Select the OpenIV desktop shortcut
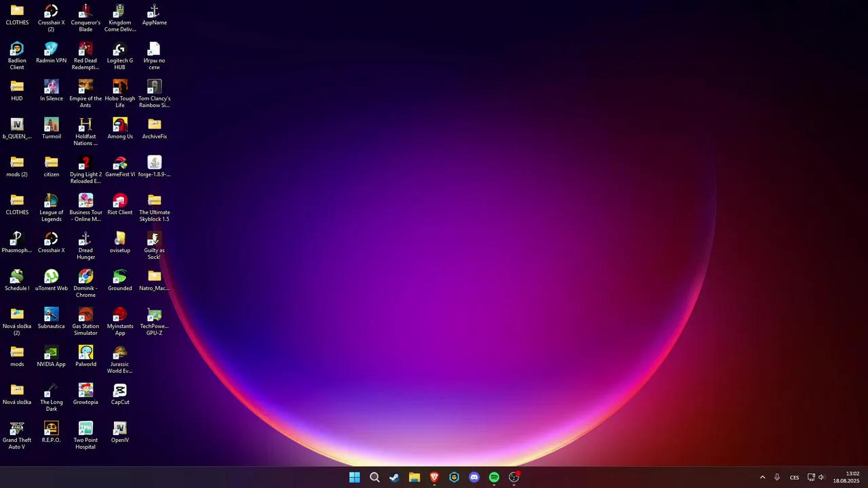The image size is (868, 488). (120, 432)
